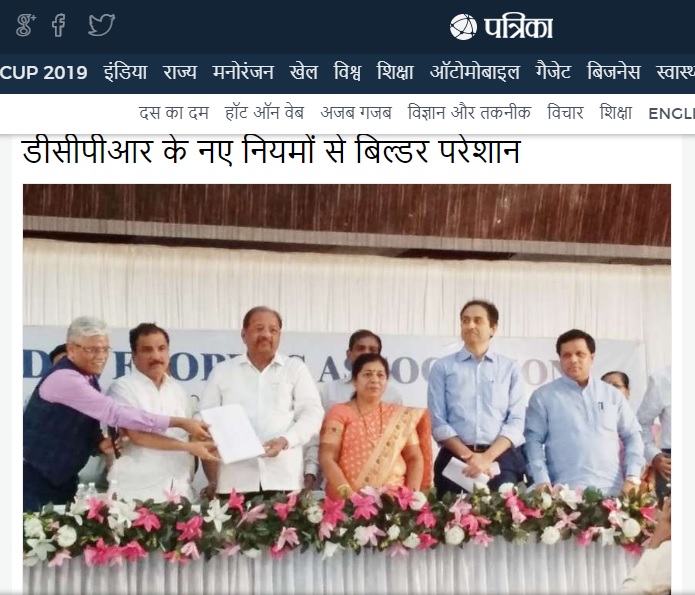Select the बिजनेस menu item
Screen dimensions: 695x595
point(613,72)
